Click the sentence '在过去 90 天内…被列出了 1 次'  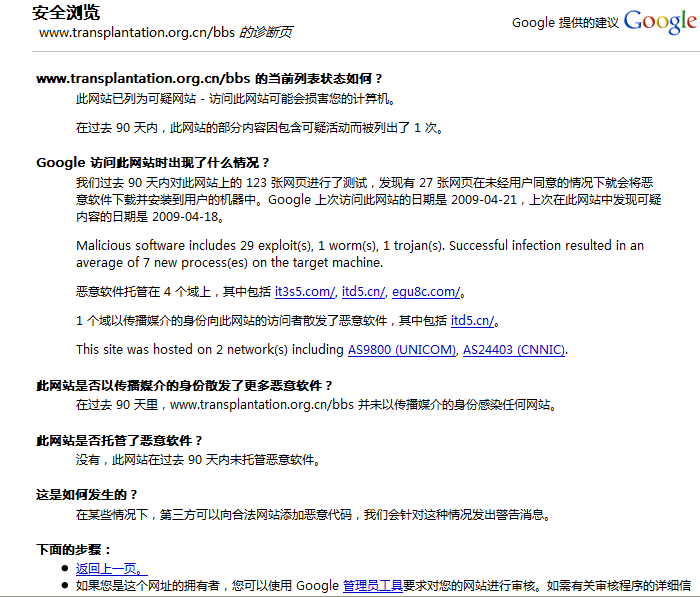(x=259, y=128)
